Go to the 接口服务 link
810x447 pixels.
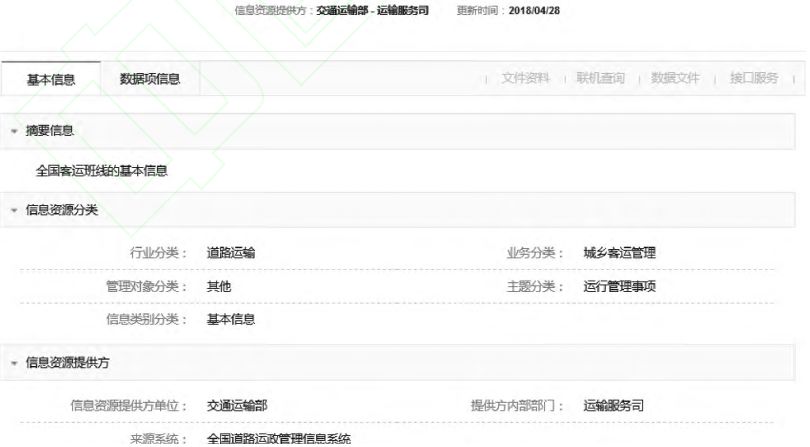point(753,78)
